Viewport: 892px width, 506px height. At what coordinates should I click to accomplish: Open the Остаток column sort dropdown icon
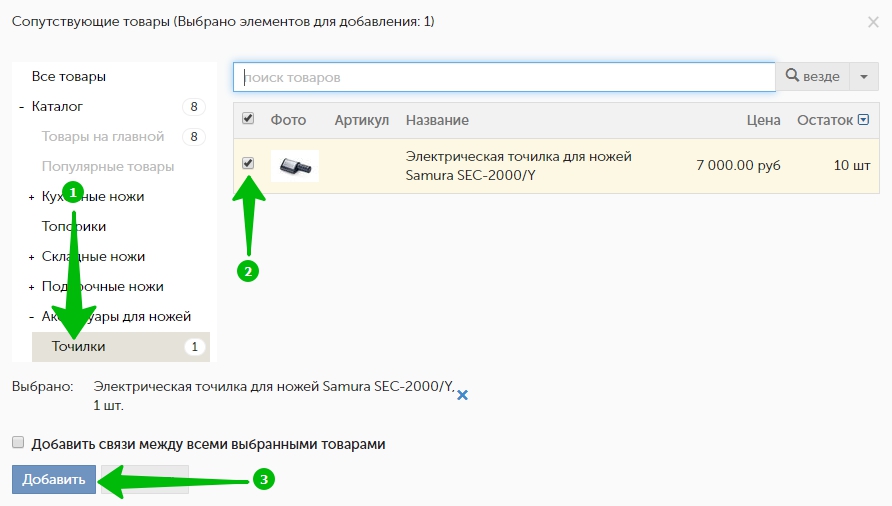[x=864, y=120]
